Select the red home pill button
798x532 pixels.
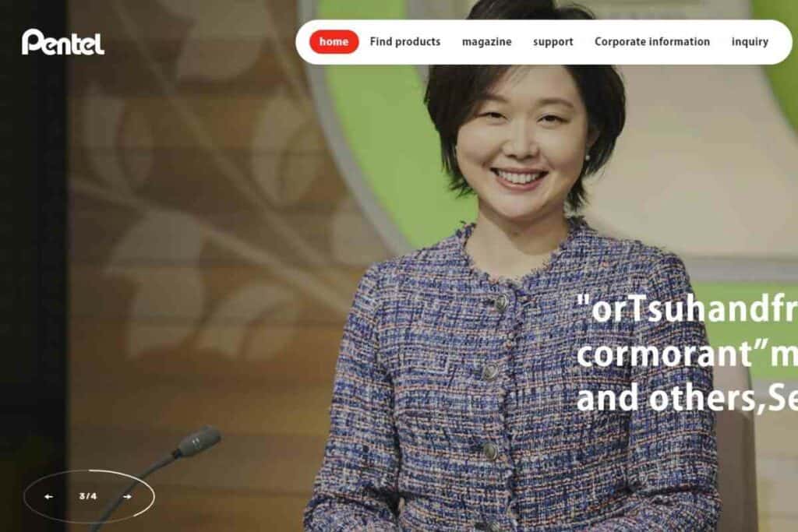tap(334, 42)
